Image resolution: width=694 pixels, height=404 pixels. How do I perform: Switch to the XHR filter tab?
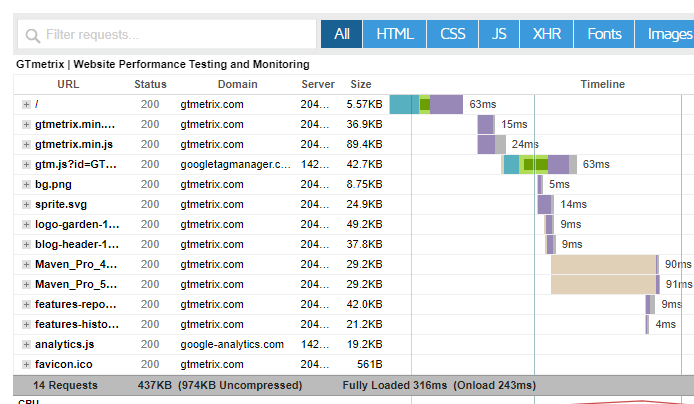pyautogui.click(x=547, y=34)
